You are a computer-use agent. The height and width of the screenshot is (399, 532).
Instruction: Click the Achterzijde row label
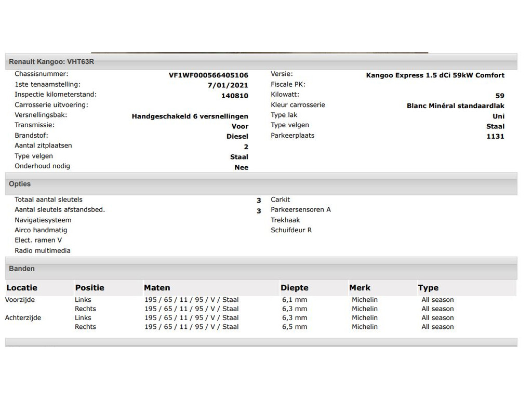[x=23, y=318]
